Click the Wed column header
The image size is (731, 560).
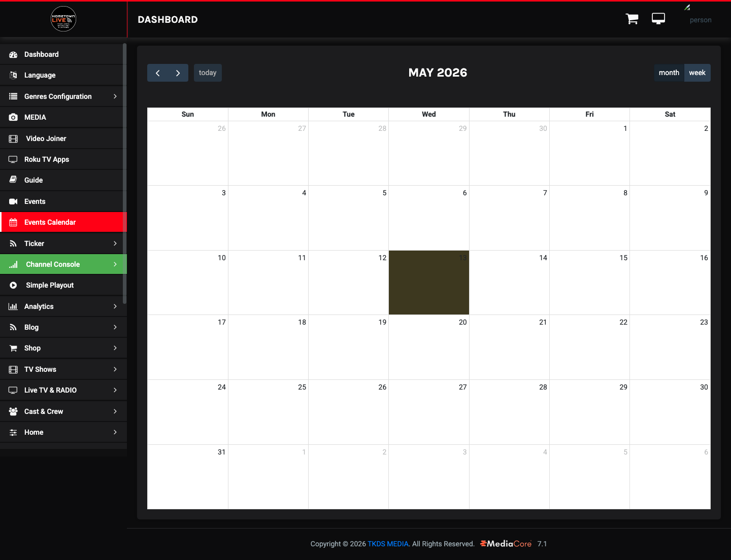(429, 114)
